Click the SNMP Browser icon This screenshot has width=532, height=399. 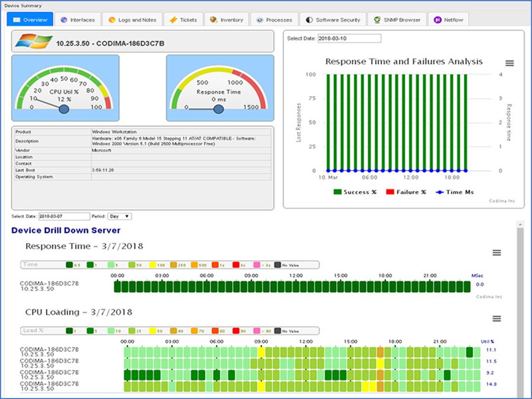coord(377,20)
